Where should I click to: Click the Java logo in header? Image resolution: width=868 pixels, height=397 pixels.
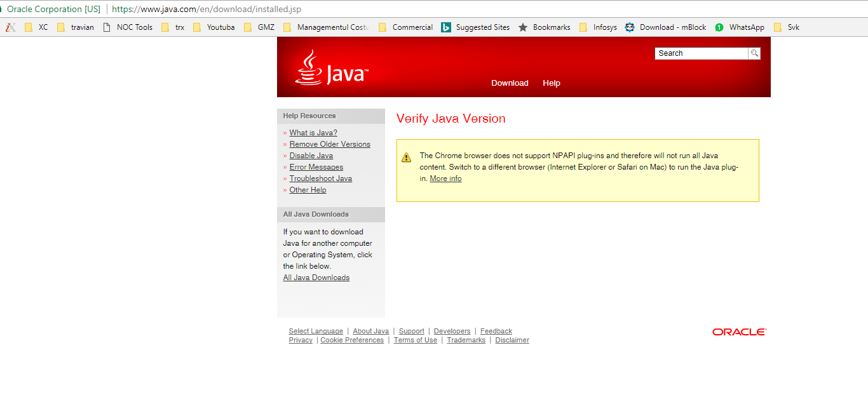pyautogui.click(x=331, y=69)
